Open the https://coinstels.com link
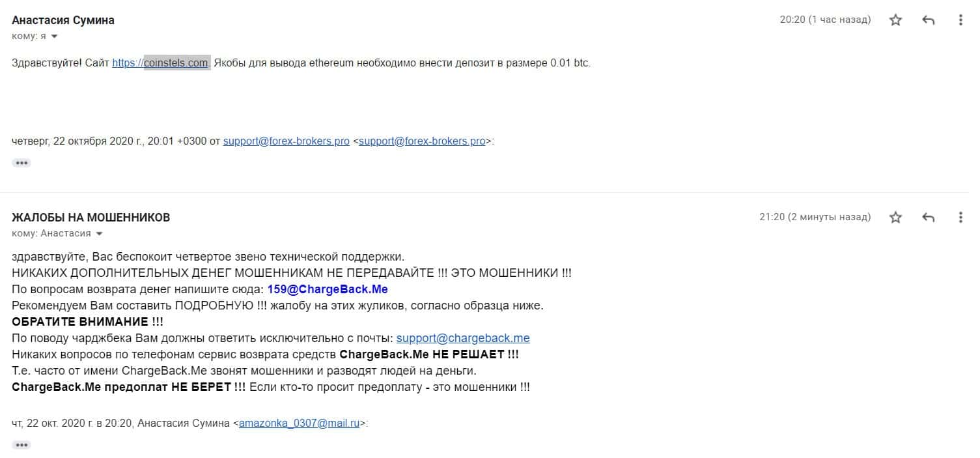Screen dimensions: 980x458 pyautogui.click(x=161, y=63)
